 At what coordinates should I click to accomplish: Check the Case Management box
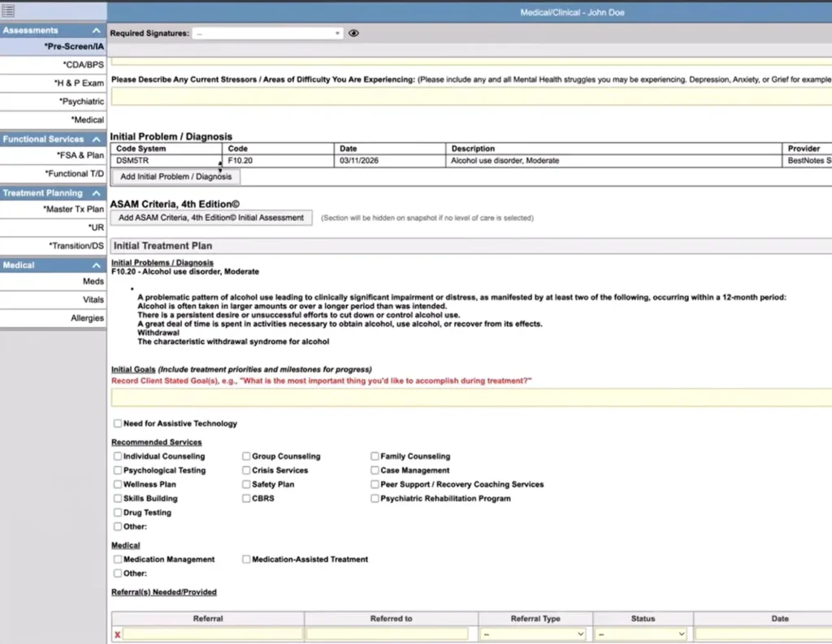[375, 470]
